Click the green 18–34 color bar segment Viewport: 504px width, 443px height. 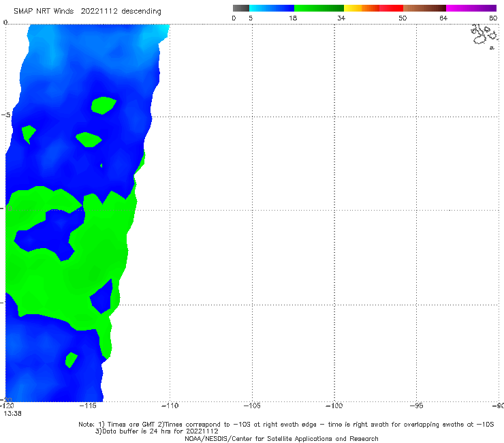pos(319,8)
